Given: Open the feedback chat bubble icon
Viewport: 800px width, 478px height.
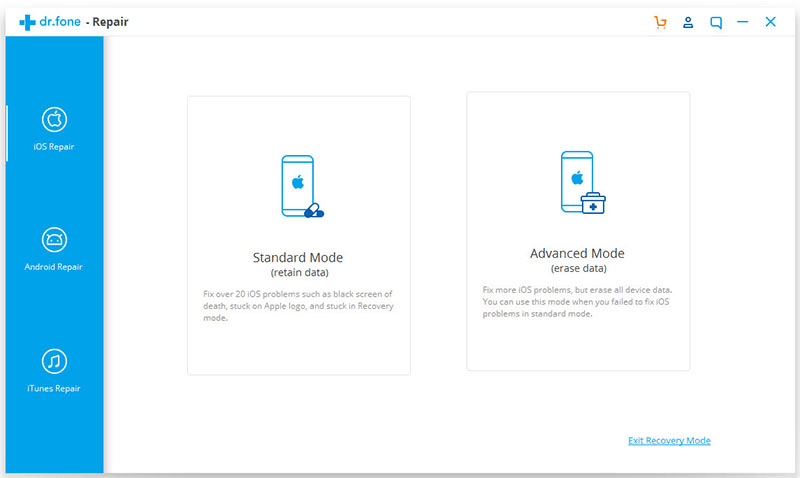Looking at the screenshot, I should [x=716, y=22].
